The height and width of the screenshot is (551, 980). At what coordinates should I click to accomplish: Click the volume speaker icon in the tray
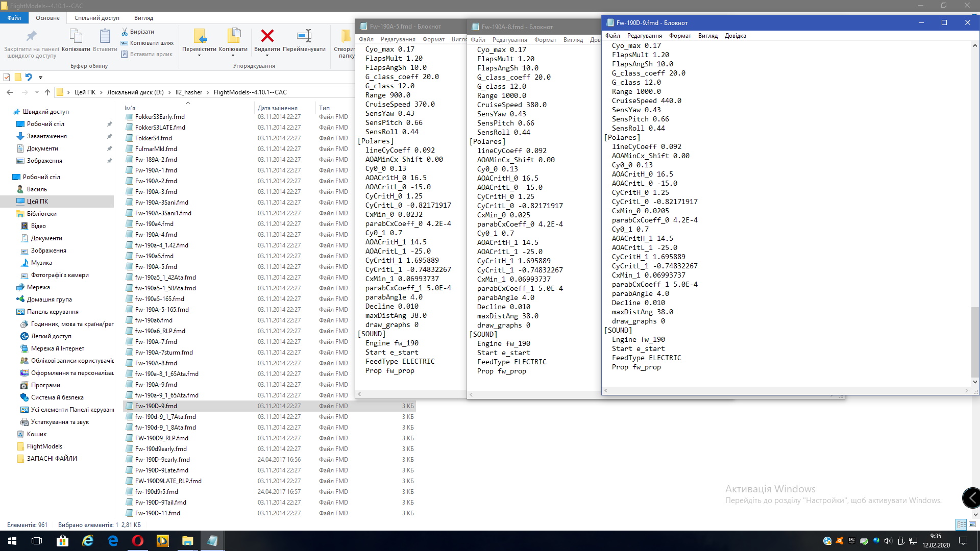pyautogui.click(x=888, y=541)
